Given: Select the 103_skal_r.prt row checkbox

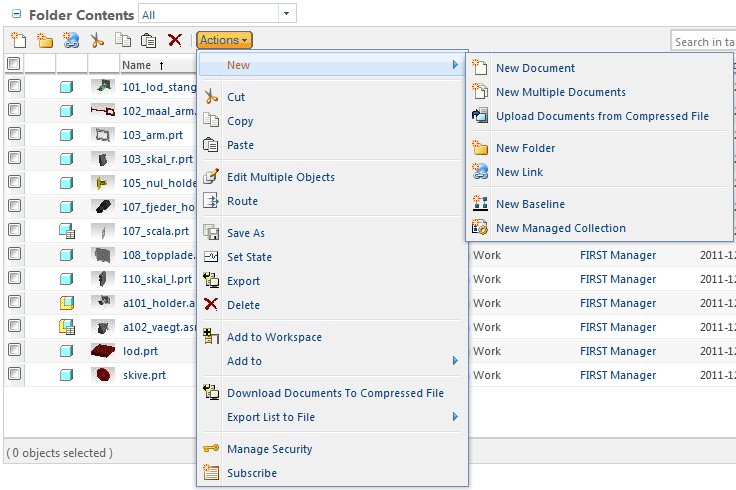Looking at the screenshot, I should [15, 157].
